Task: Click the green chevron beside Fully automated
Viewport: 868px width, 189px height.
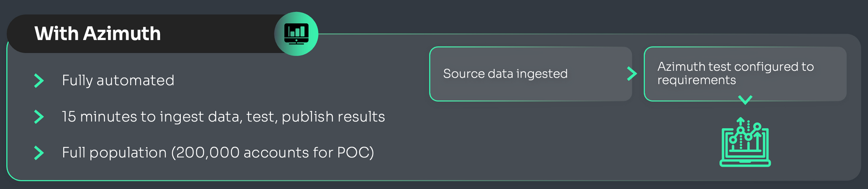Action: 39,81
